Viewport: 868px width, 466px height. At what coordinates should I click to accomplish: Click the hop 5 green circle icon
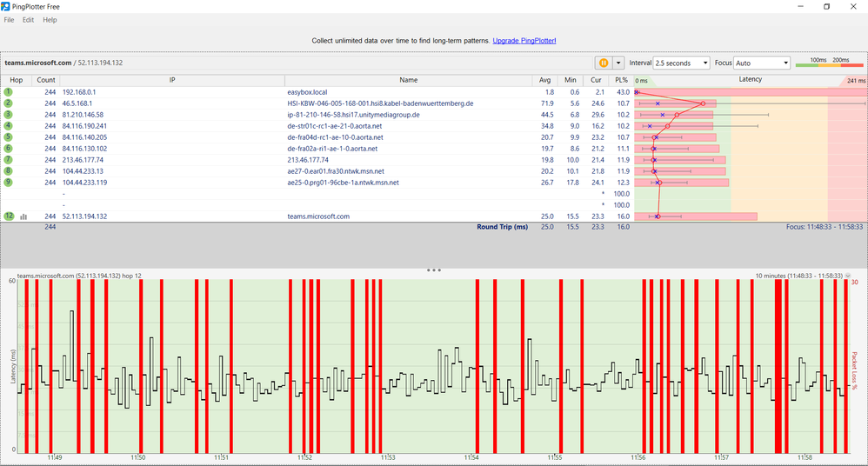point(9,137)
